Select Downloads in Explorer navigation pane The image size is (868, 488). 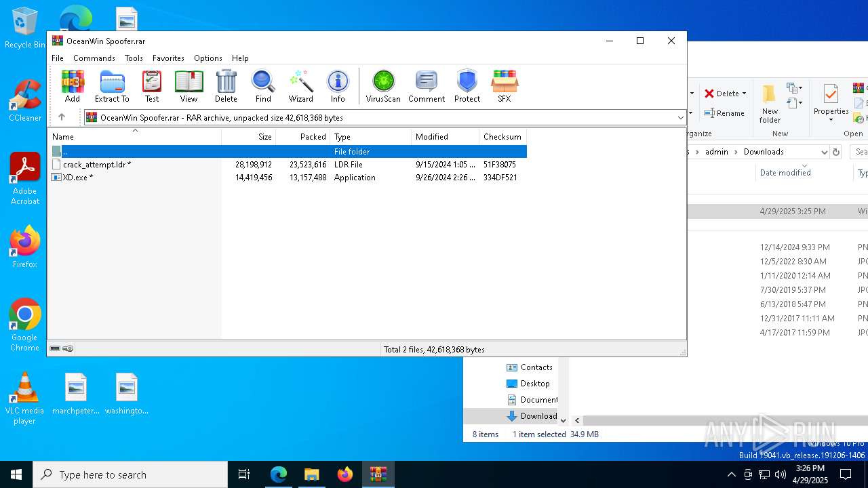click(x=532, y=416)
